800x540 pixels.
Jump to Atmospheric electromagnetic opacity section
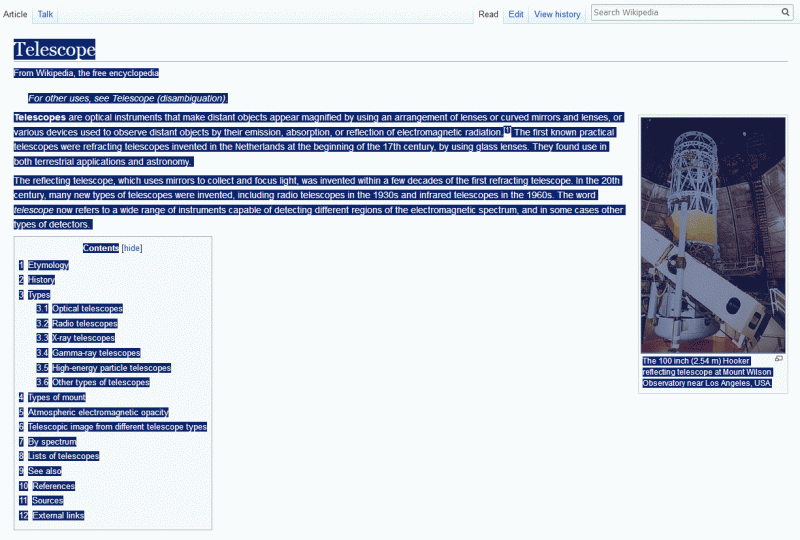97,412
